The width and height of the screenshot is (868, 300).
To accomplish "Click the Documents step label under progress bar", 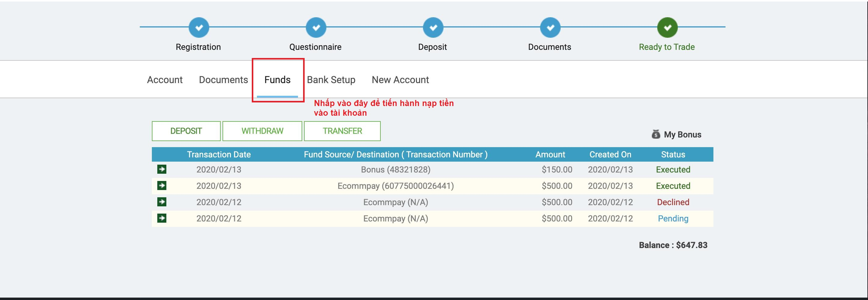I will 549,47.
